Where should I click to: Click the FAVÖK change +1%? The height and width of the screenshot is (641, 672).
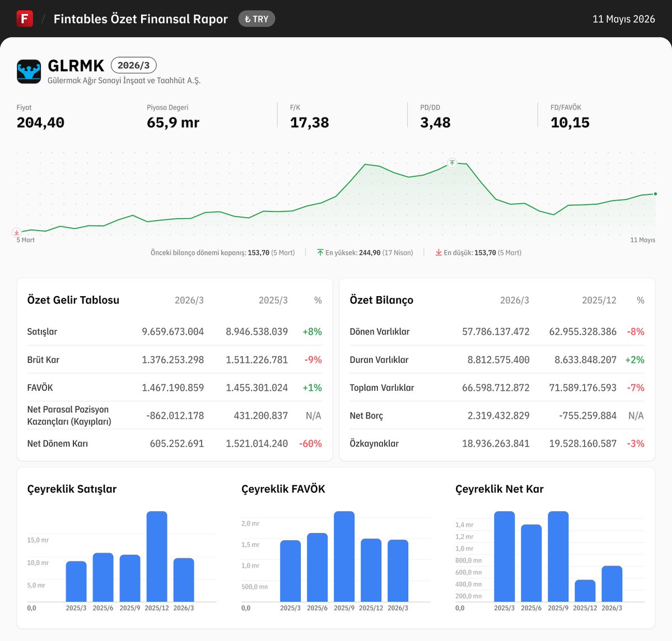[x=312, y=387]
